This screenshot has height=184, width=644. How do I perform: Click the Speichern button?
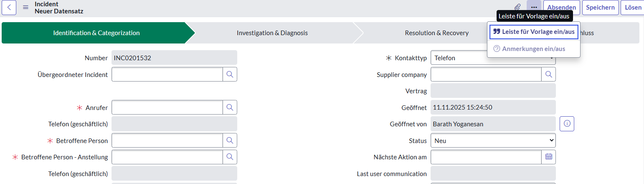point(600,8)
